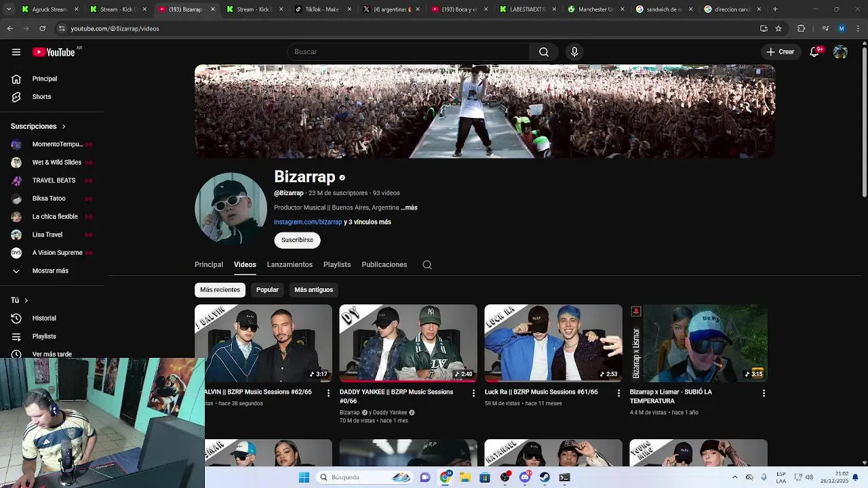Image resolution: width=868 pixels, height=488 pixels.
Task: Open the Videos channel tab
Action: pyautogui.click(x=245, y=265)
